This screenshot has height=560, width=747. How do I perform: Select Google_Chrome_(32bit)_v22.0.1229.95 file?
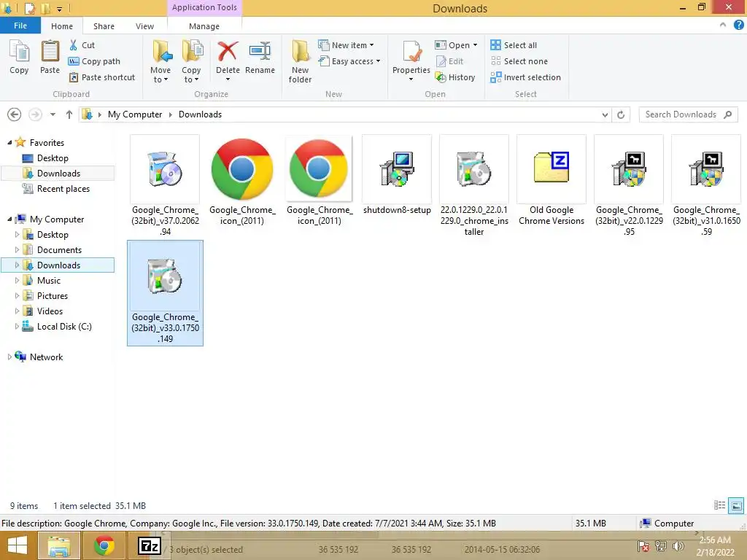[x=629, y=186]
